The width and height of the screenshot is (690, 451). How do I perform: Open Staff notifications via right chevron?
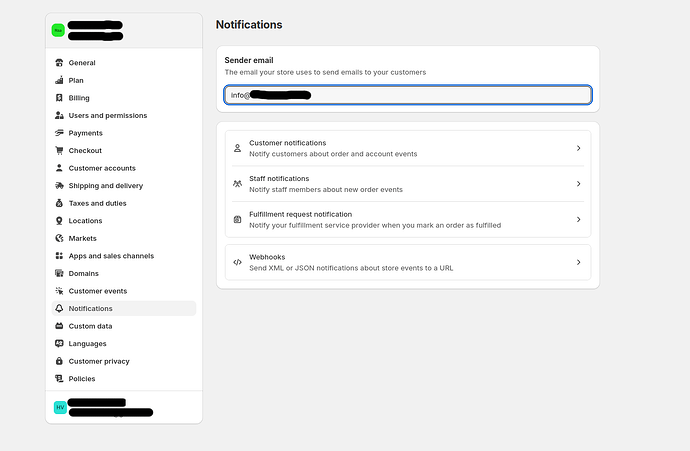point(579,184)
